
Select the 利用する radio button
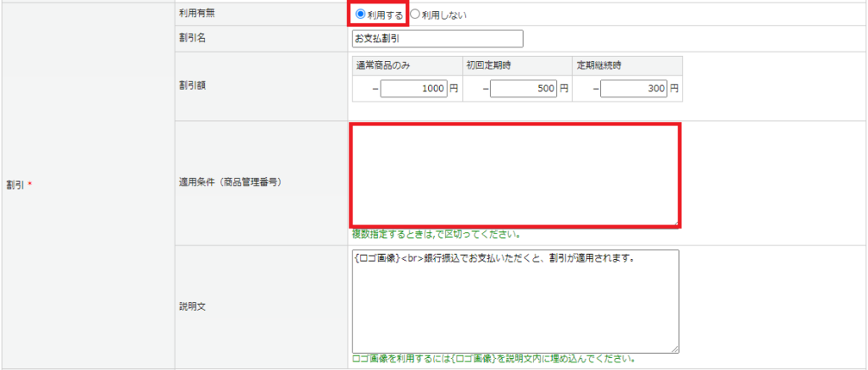pos(360,15)
